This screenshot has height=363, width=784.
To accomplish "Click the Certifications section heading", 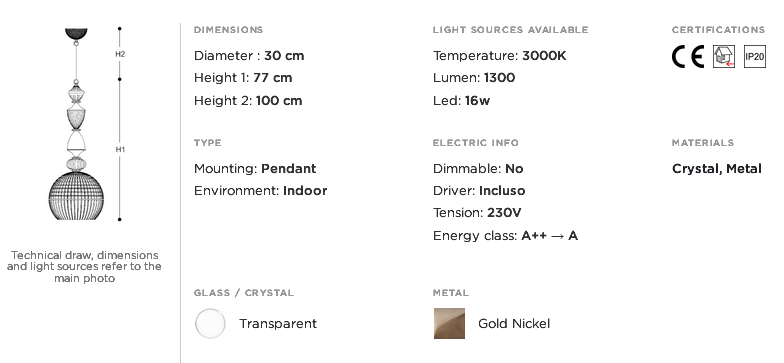I will tap(718, 30).
